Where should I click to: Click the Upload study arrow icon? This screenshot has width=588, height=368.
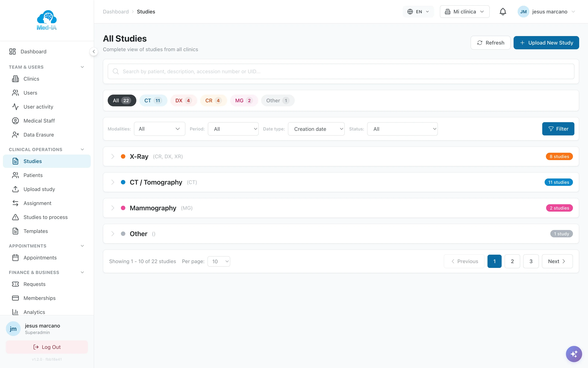coord(15,189)
